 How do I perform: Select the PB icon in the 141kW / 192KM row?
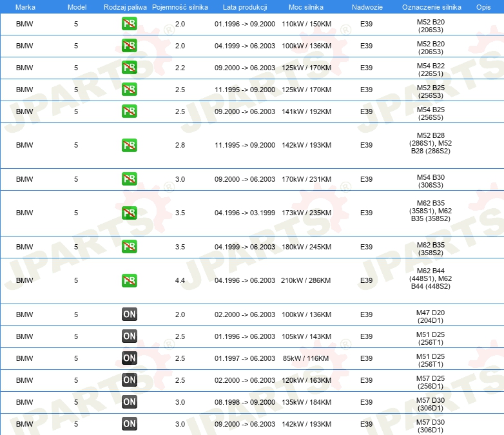click(x=129, y=111)
